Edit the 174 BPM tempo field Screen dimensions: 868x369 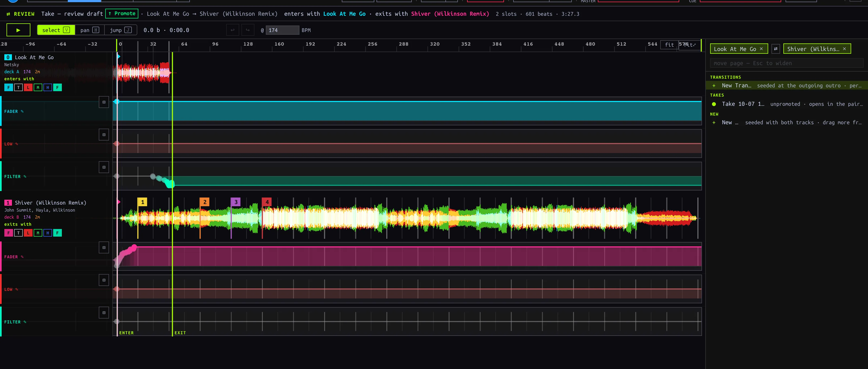[282, 30]
